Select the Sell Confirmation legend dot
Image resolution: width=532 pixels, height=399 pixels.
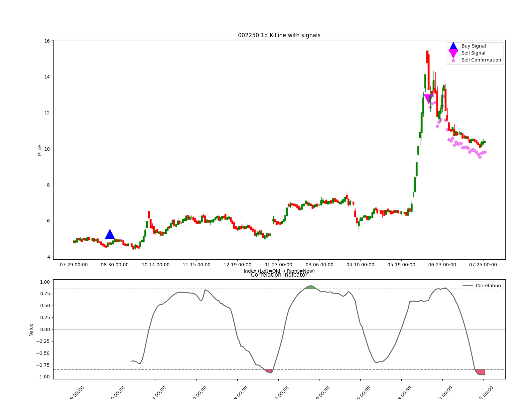click(453, 61)
